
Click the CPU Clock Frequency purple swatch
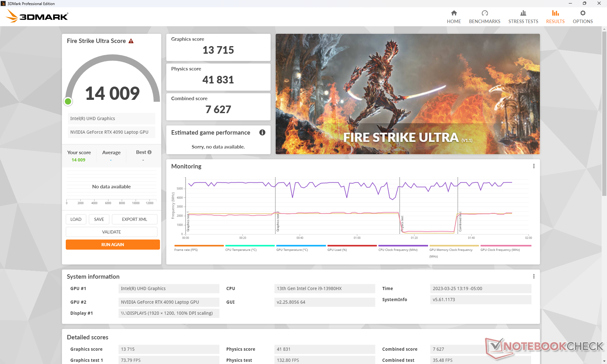[x=403, y=246]
